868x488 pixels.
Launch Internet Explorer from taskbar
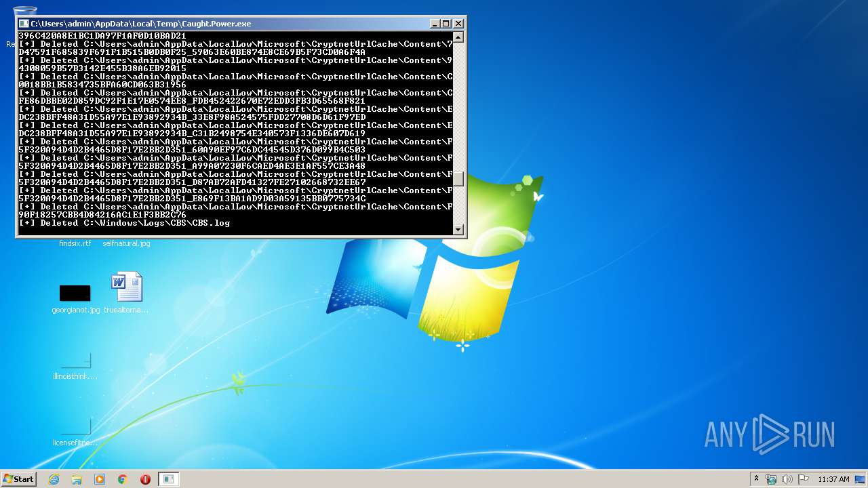click(54, 479)
